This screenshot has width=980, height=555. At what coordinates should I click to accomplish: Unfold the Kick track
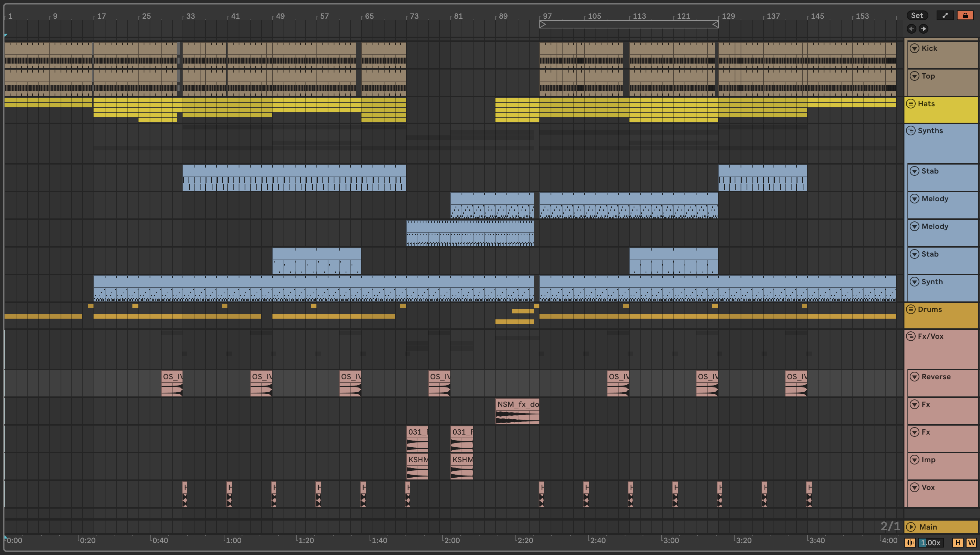point(915,48)
